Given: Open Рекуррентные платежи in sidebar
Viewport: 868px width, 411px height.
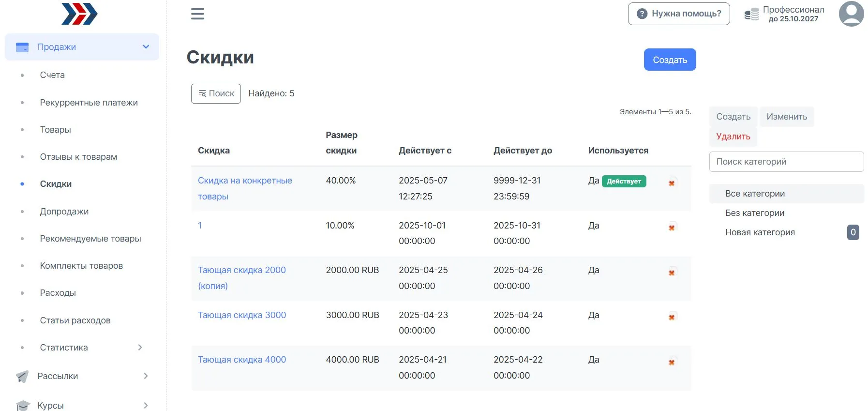Looking at the screenshot, I should point(89,103).
